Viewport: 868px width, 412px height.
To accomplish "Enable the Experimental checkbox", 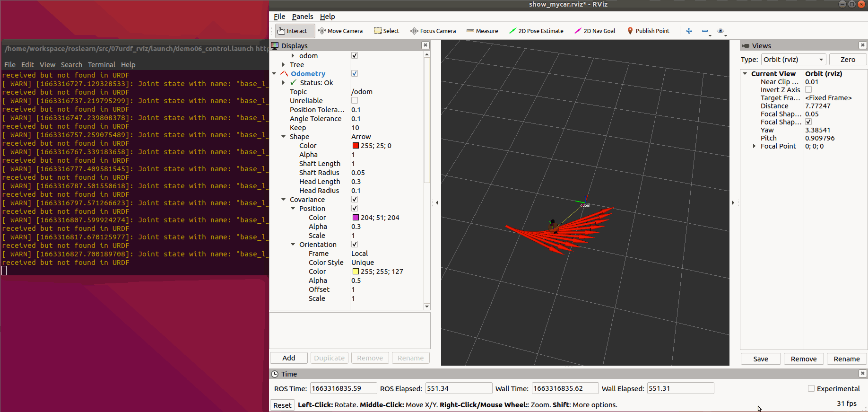I will 811,389.
